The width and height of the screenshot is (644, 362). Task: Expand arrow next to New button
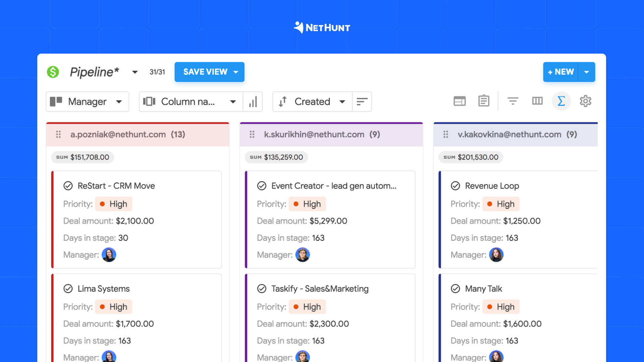click(x=586, y=72)
